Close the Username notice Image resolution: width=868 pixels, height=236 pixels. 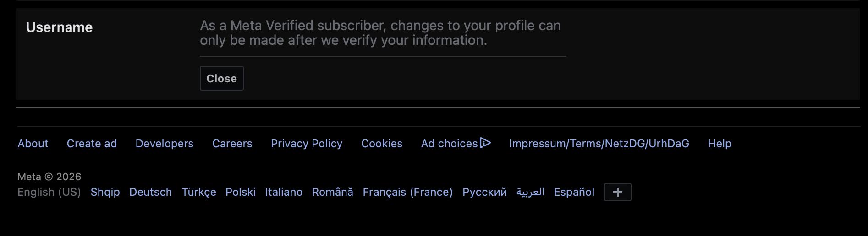(221, 78)
